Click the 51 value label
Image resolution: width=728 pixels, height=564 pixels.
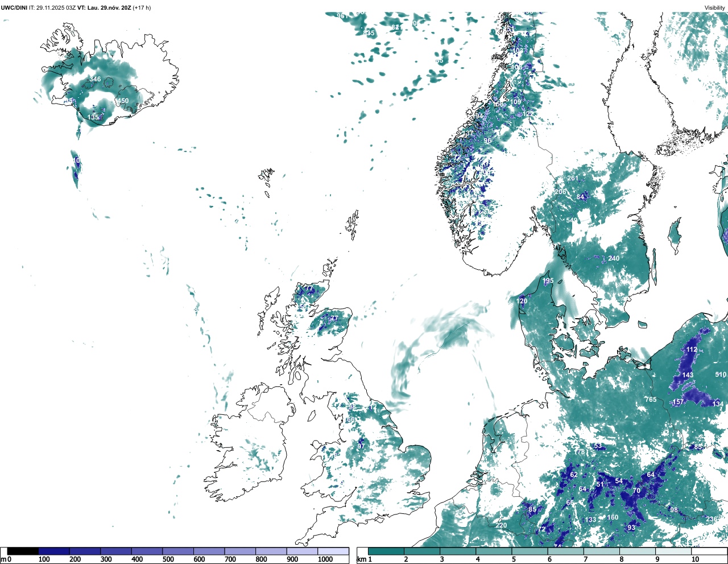[599, 484]
